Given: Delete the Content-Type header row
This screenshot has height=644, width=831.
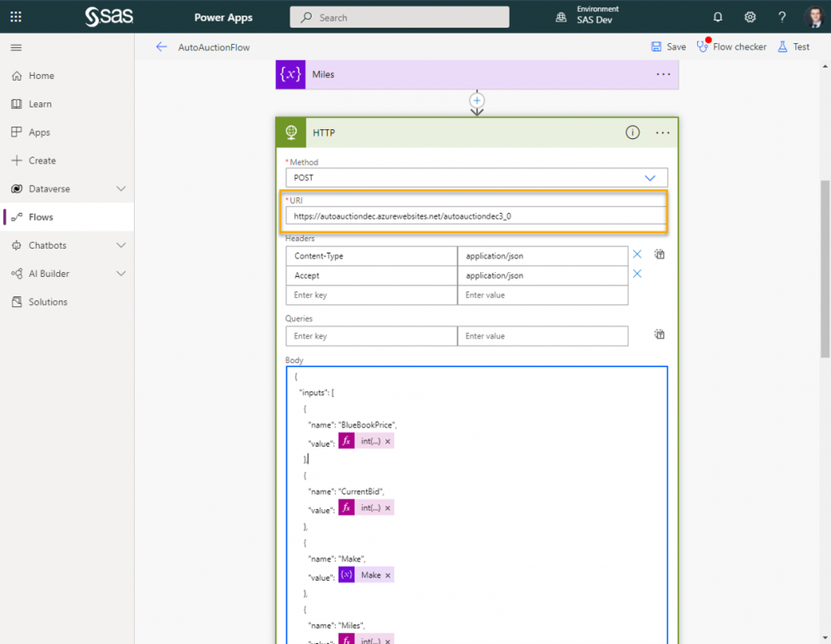Looking at the screenshot, I should 637,255.
